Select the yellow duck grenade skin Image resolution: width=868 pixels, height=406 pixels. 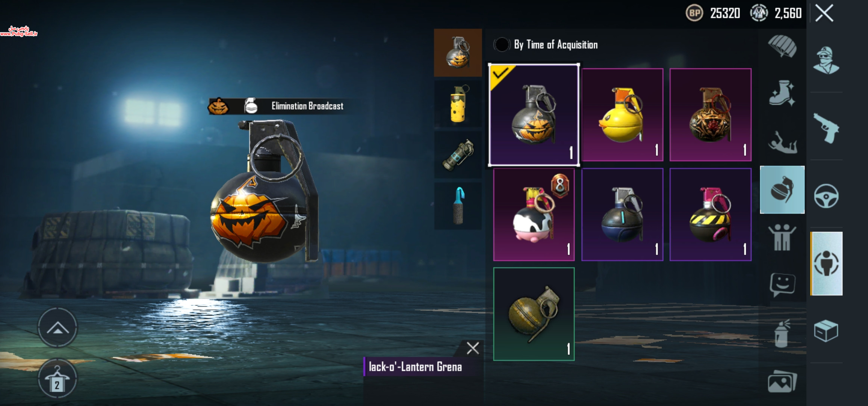tap(622, 115)
